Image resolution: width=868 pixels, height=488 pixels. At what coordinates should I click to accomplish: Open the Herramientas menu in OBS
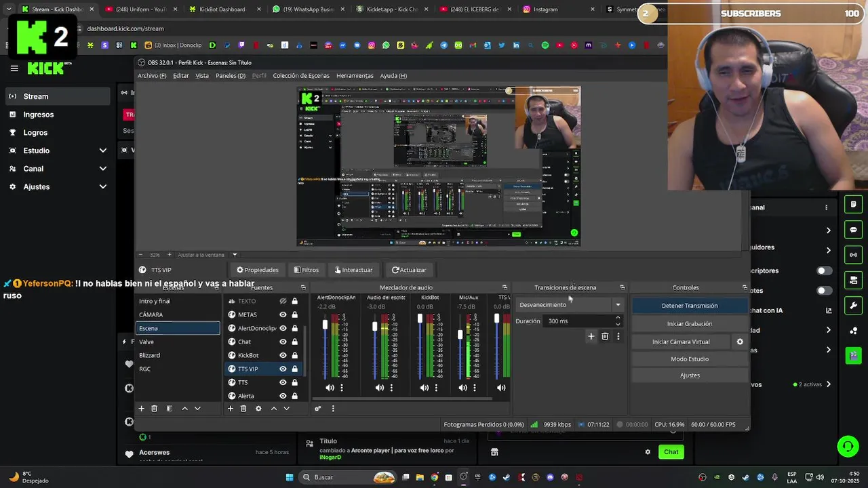(x=355, y=76)
